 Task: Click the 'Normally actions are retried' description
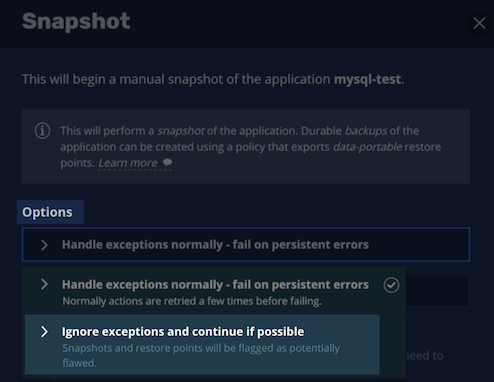tap(192, 301)
